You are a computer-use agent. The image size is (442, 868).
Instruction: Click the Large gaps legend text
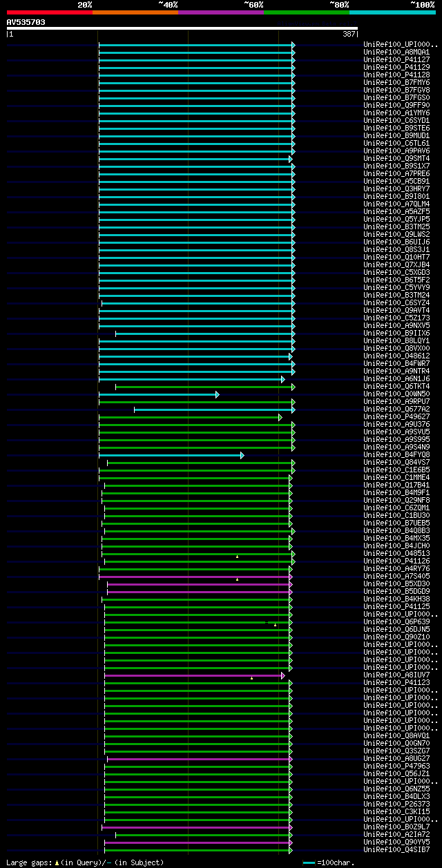pyautogui.click(x=86, y=862)
